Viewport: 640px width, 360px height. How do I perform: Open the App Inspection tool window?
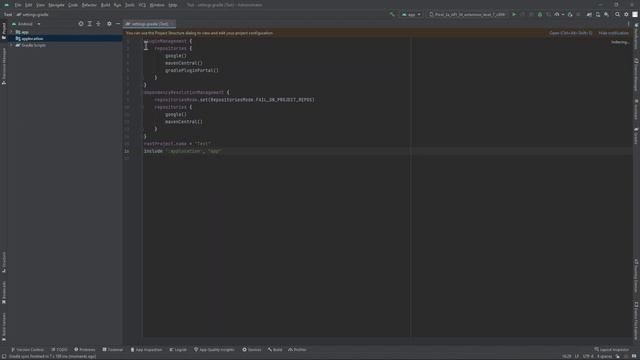(146, 350)
